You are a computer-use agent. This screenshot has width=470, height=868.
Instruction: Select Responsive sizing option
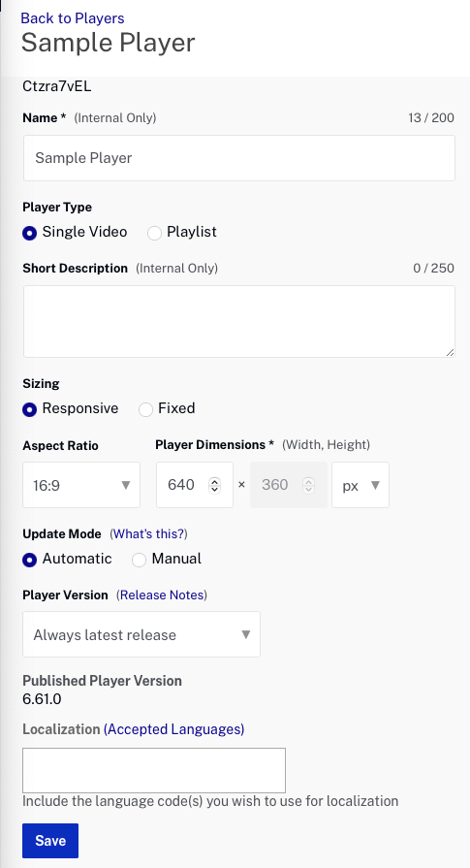point(30,409)
